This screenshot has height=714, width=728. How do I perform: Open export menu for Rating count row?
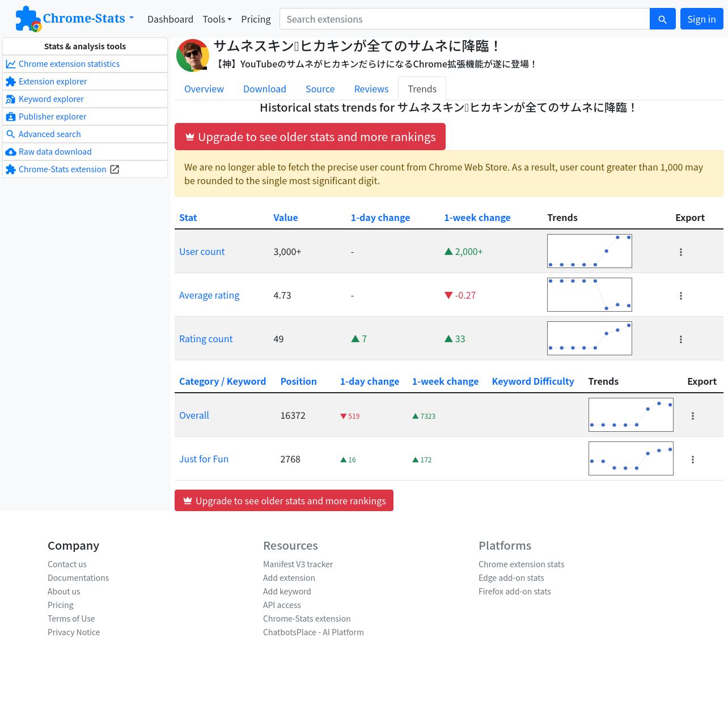pyautogui.click(x=681, y=339)
